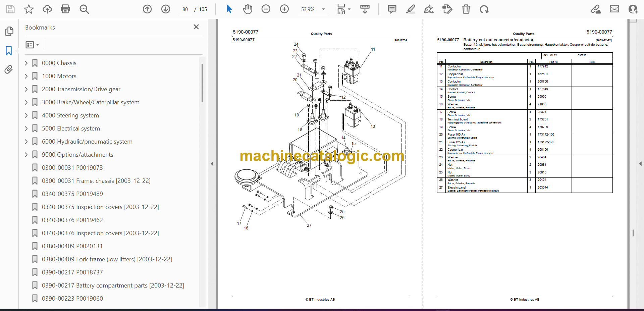This screenshot has width=644, height=311.
Task: Expand the 4000 Steering system bookmark
Action: pyautogui.click(x=26, y=115)
